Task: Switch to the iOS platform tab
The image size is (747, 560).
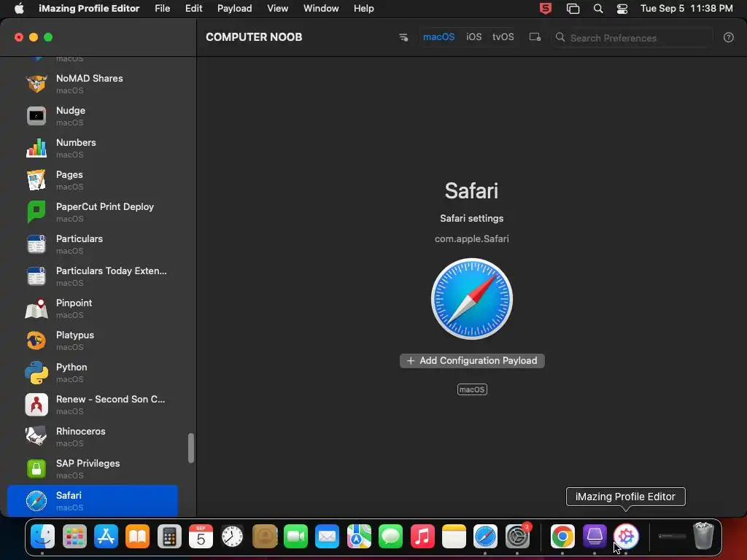Action: pos(473,37)
